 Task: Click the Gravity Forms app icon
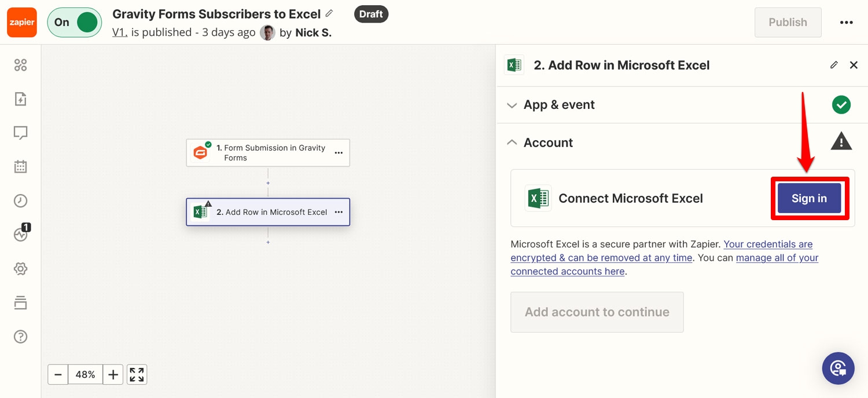(200, 153)
